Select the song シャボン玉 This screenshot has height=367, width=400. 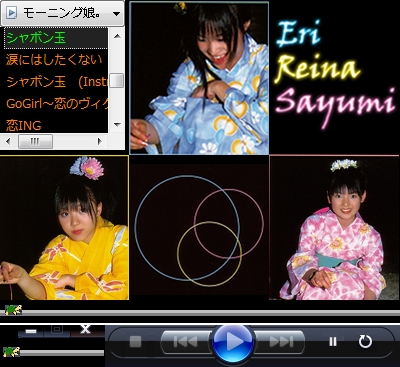coord(56,38)
